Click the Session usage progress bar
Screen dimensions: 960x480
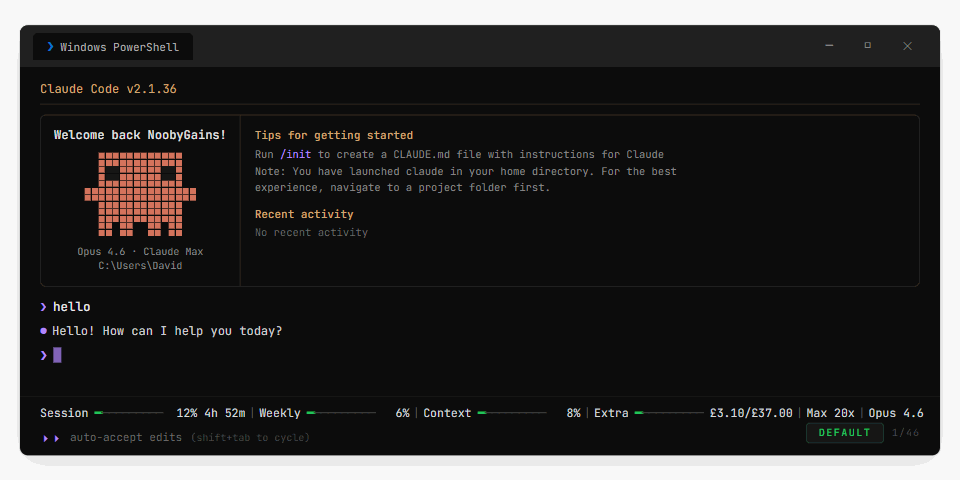coord(129,413)
